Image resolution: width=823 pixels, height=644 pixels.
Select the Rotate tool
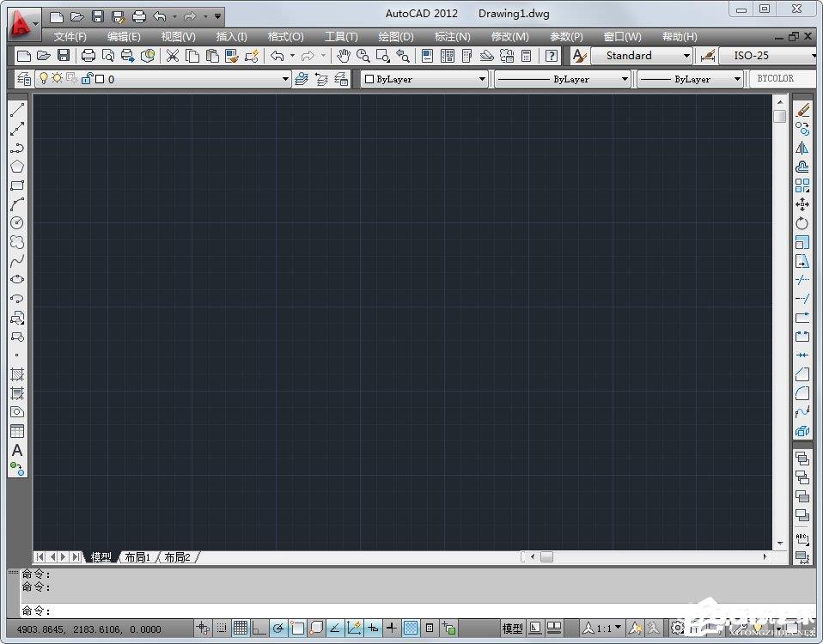tap(802, 223)
